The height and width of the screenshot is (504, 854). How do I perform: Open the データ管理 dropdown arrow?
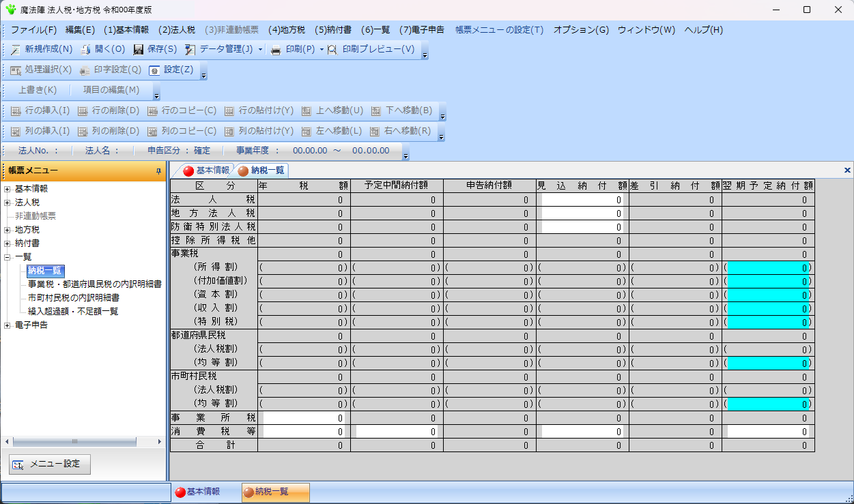pos(260,50)
